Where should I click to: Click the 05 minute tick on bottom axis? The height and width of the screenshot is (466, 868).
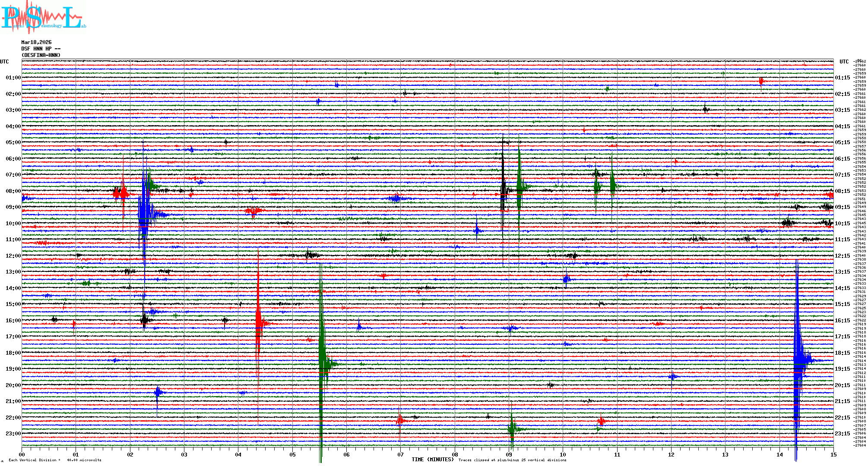(x=292, y=455)
